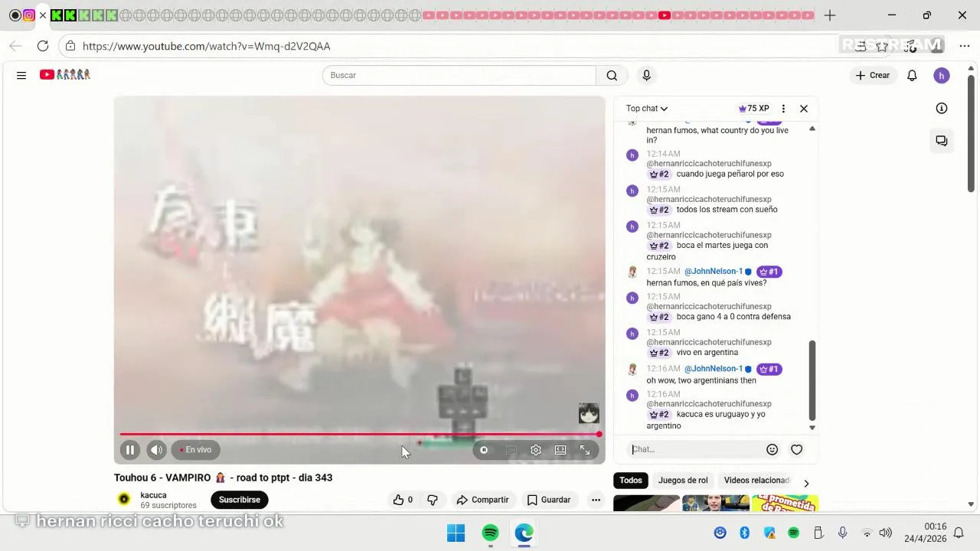Open YouTube notifications bell
This screenshot has width=980, height=551.
point(912,75)
